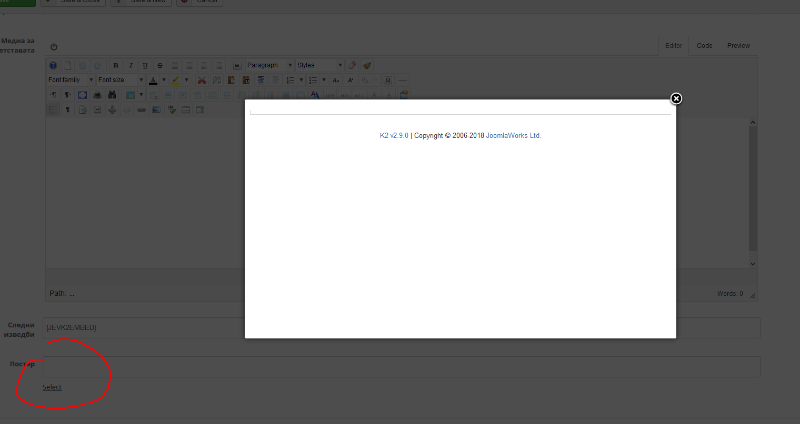Expand the text color picker arrow

[164, 80]
